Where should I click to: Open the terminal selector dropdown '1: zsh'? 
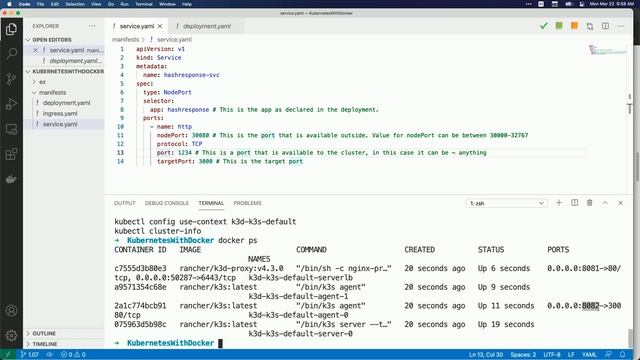(x=507, y=203)
